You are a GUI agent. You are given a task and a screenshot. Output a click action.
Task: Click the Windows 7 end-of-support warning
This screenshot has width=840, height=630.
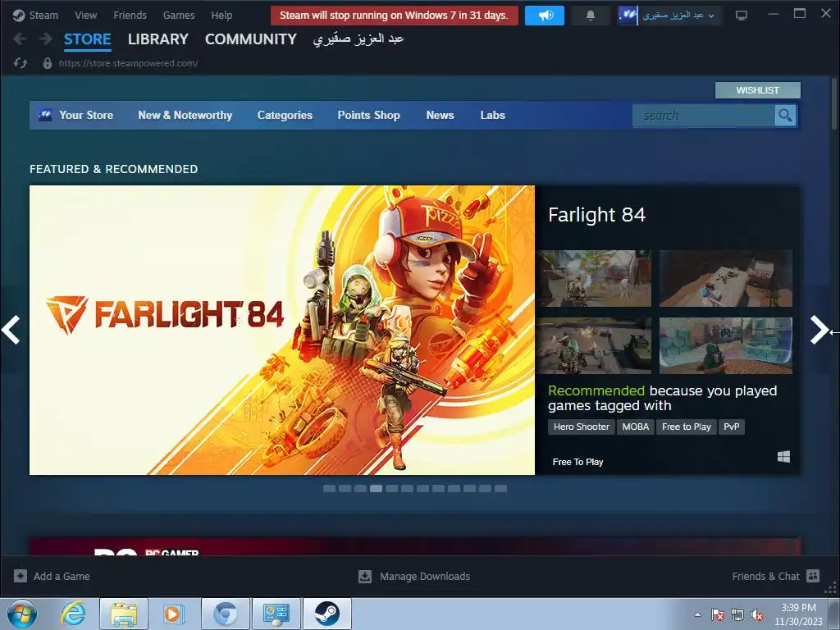pos(395,16)
